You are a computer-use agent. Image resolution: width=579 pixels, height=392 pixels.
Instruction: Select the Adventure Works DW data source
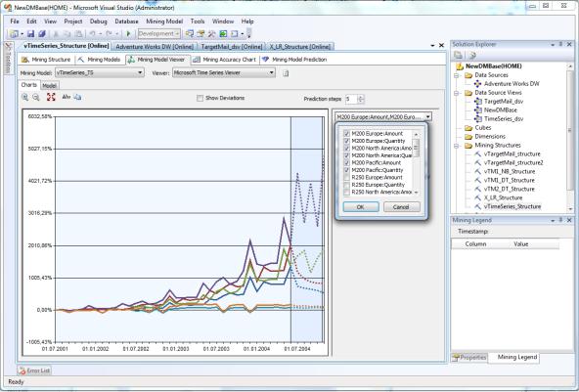click(512, 84)
